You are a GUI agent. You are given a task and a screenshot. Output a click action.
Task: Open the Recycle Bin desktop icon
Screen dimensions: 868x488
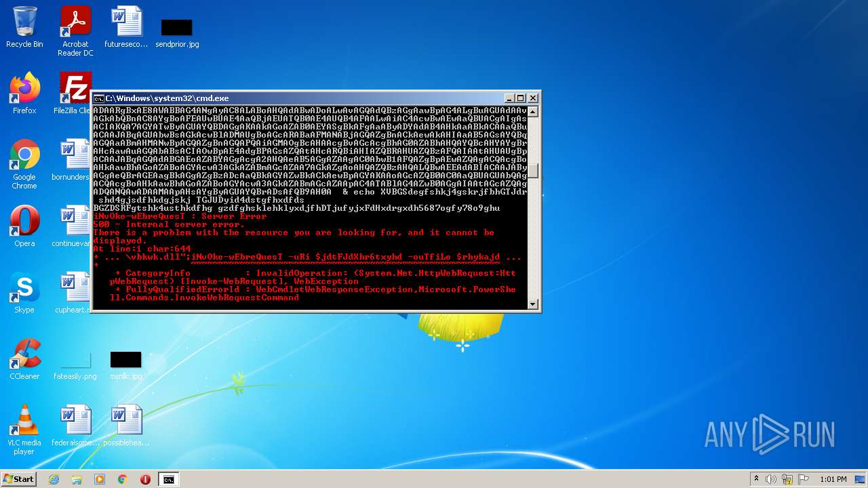(24, 27)
